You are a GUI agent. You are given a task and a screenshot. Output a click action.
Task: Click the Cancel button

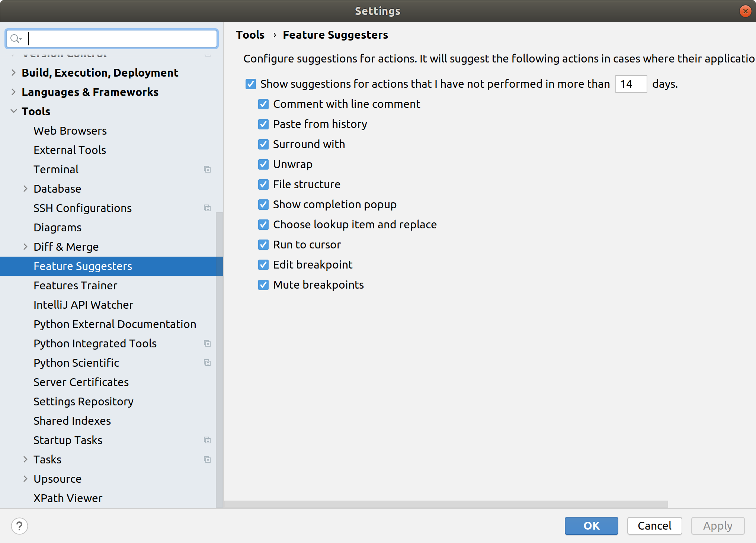click(x=654, y=526)
